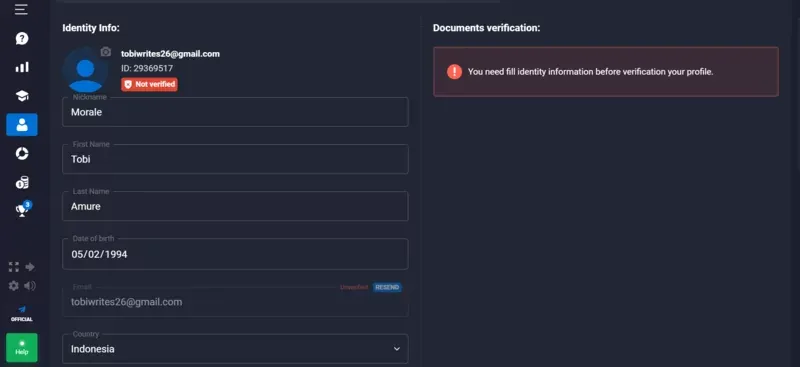Open the finance coins icon

point(22,183)
